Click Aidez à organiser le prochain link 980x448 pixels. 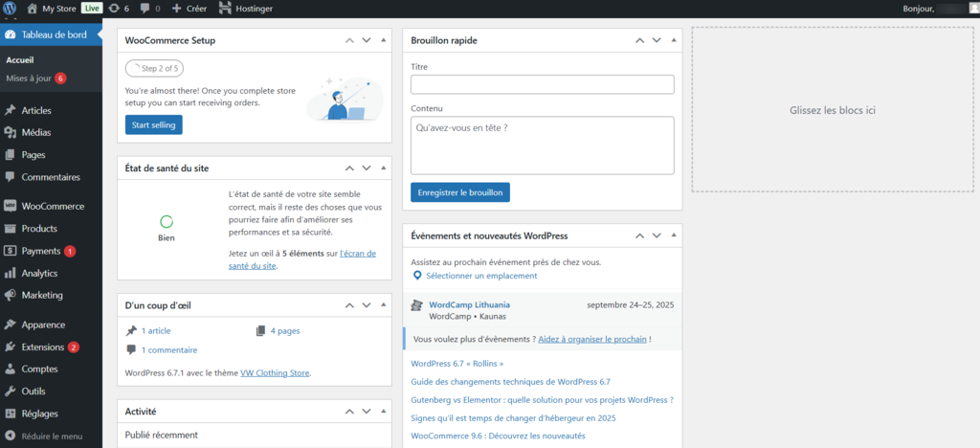[x=591, y=339]
